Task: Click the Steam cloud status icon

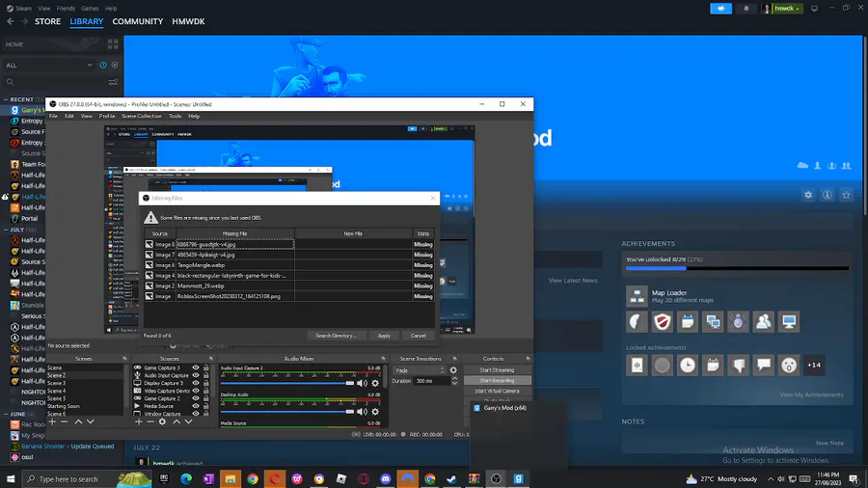Action: coord(802,166)
